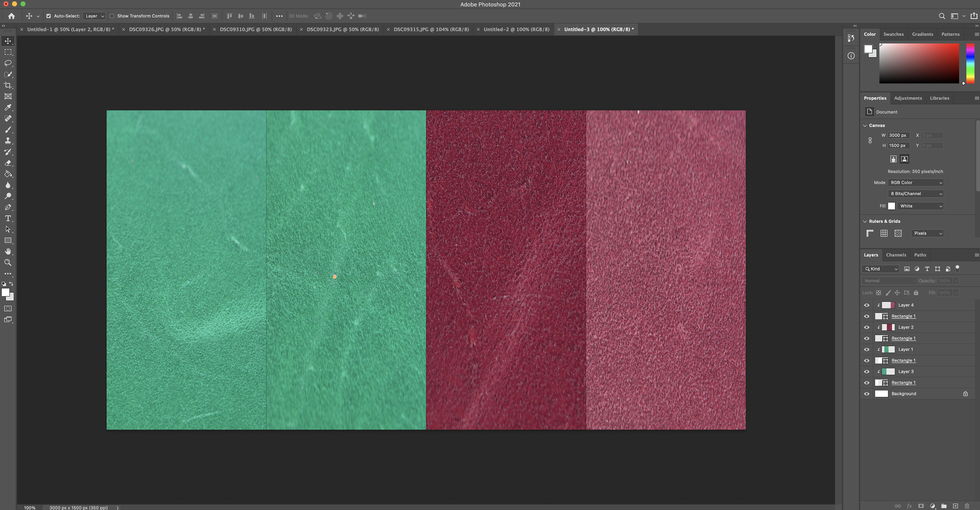Hide the Background layer
The image size is (980, 510).
click(867, 394)
